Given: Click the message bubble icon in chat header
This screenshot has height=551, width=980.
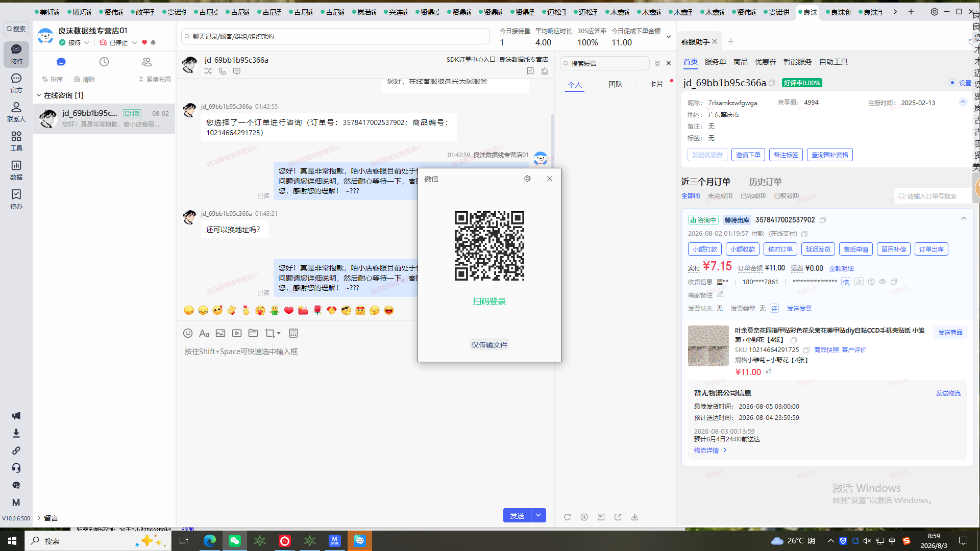Looking at the screenshot, I should pyautogui.click(x=237, y=71).
